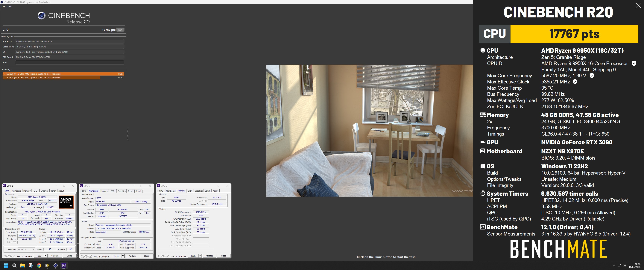Image resolution: width=644 pixels, height=270 pixels.
Task: Switch to SPD tab in CPU-tab CPU-Z window
Action: (x=36, y=191)
